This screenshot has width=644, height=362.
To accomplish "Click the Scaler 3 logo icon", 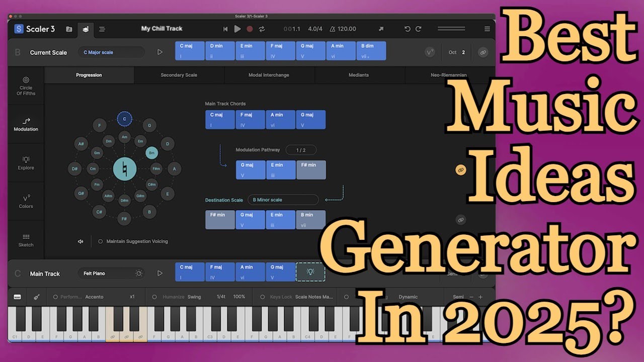I will click(20, 29).
